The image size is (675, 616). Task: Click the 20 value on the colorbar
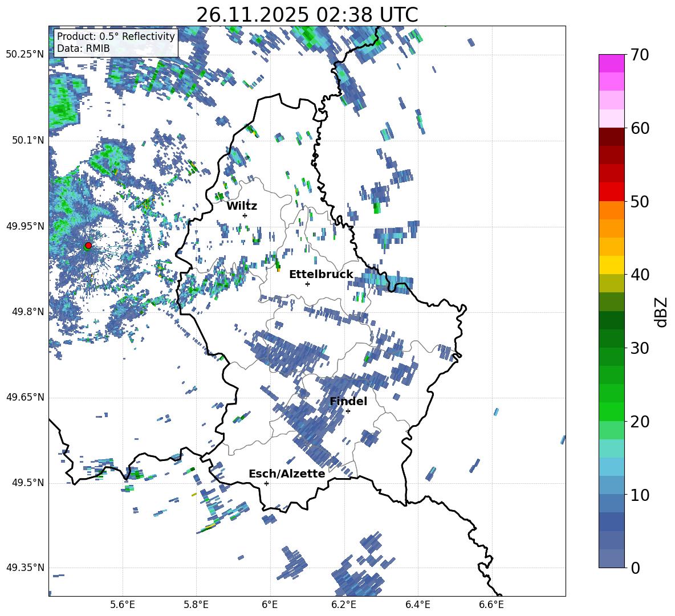tap(640, 421)
